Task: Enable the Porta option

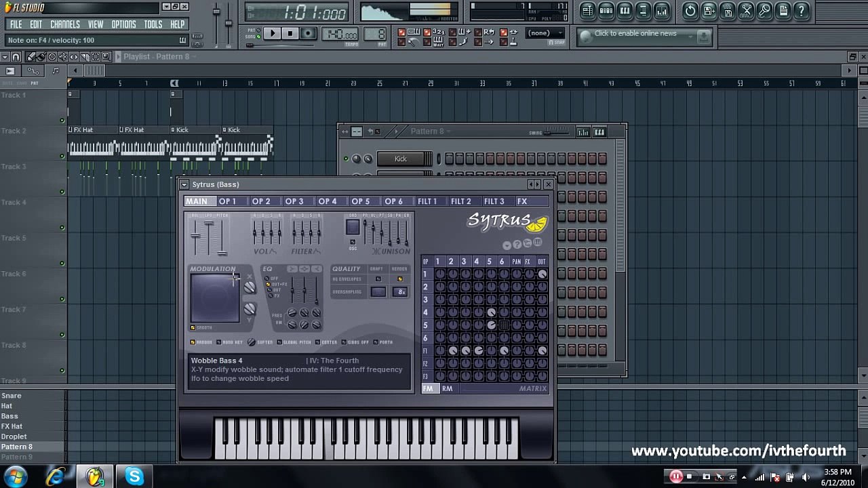Action: (382, 342)
